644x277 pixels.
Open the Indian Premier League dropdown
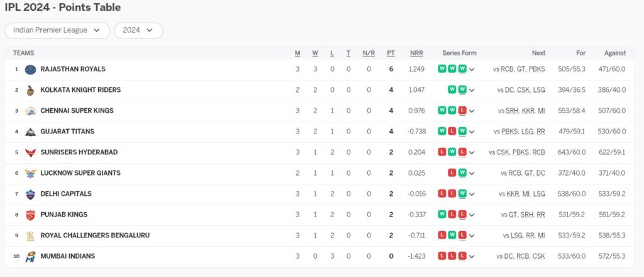[57, 30]
